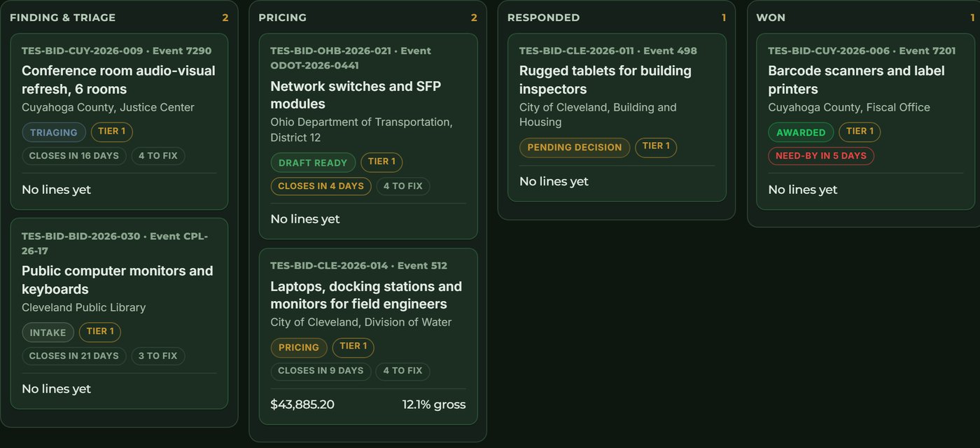Click 4 to Fix badge on Conference room card
980x448 pixels.
tap(158, 155)
